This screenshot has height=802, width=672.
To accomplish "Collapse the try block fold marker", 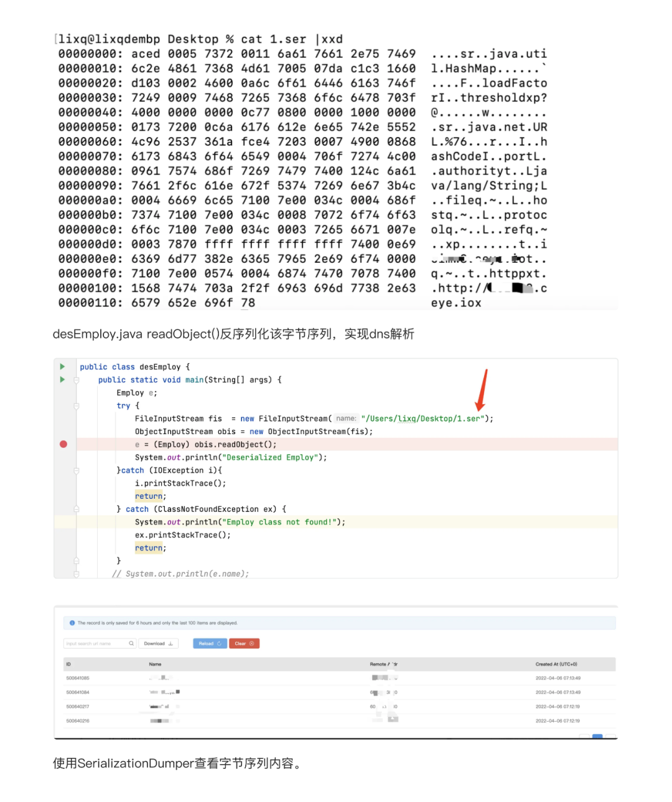I will click(x=77, y=406).
